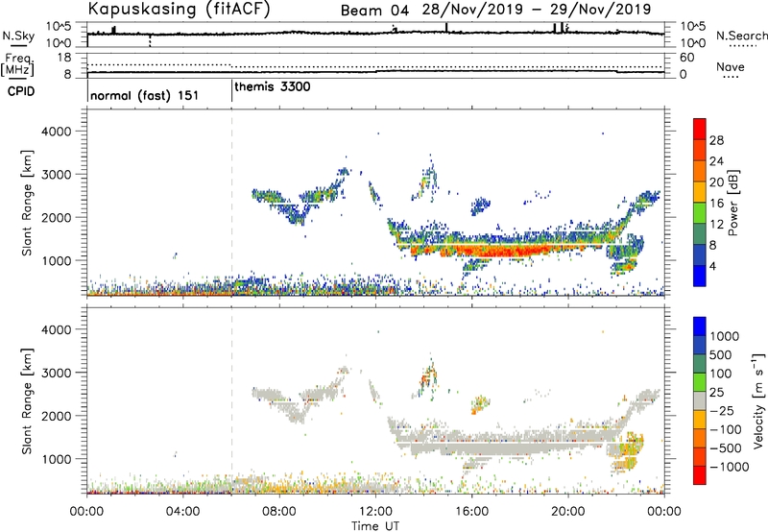This screenshot has width=768, height=532.
Task: Click the 4000 km tick in Power panel
Action: pyautogui.click(x=57, y=132)
